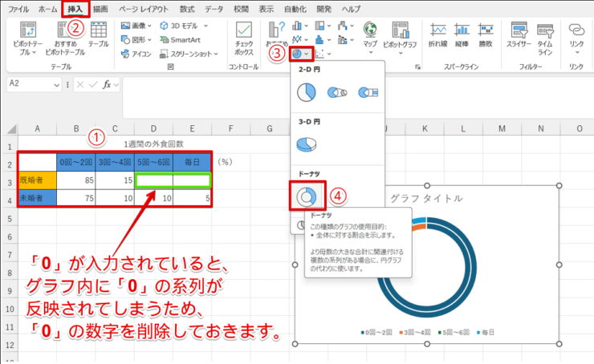The width and height of the screenshot is (594, 364).
Task: Click the select-all corner triangle
Action: 11,129
